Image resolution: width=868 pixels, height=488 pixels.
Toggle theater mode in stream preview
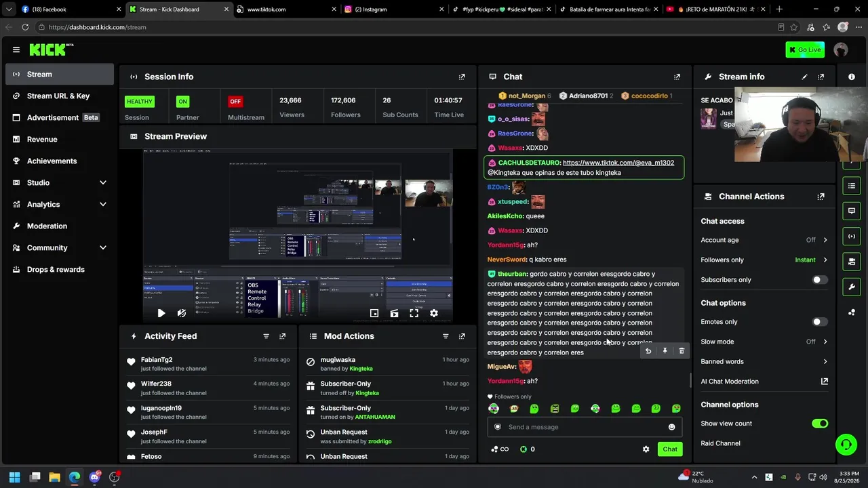[394, 313]
